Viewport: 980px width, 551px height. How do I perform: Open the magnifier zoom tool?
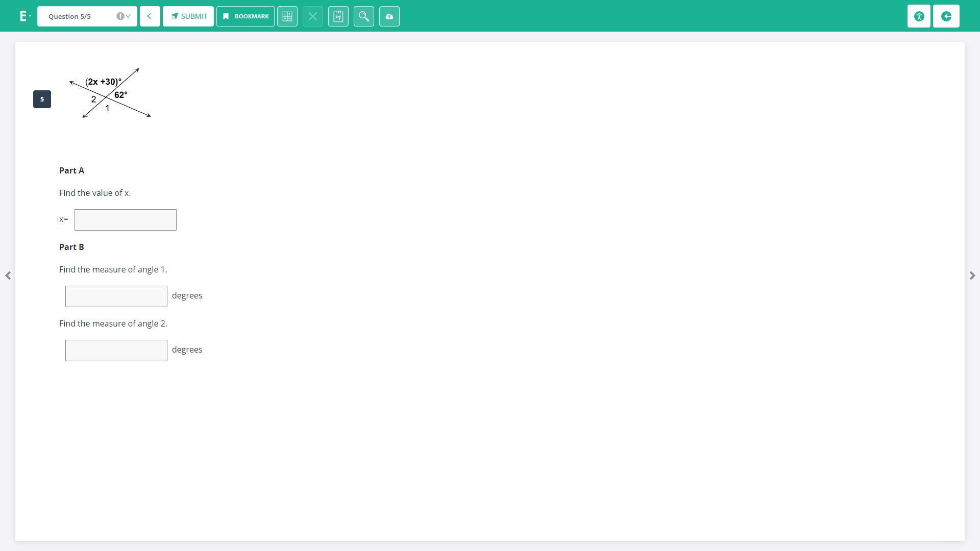click(364, 16)
